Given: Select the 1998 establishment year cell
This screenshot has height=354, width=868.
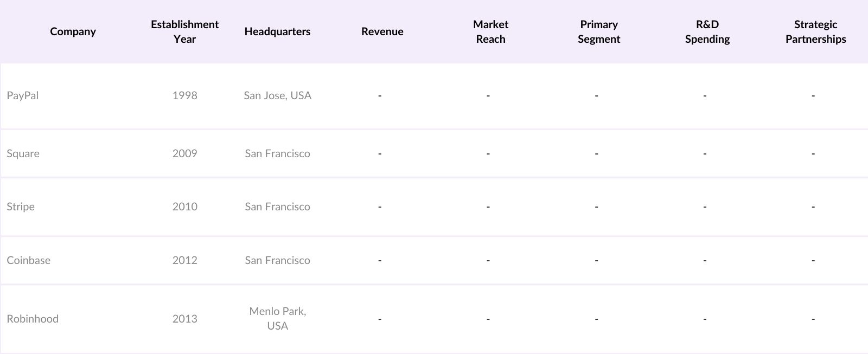Looking at the screenshot, I should [184, 95].
